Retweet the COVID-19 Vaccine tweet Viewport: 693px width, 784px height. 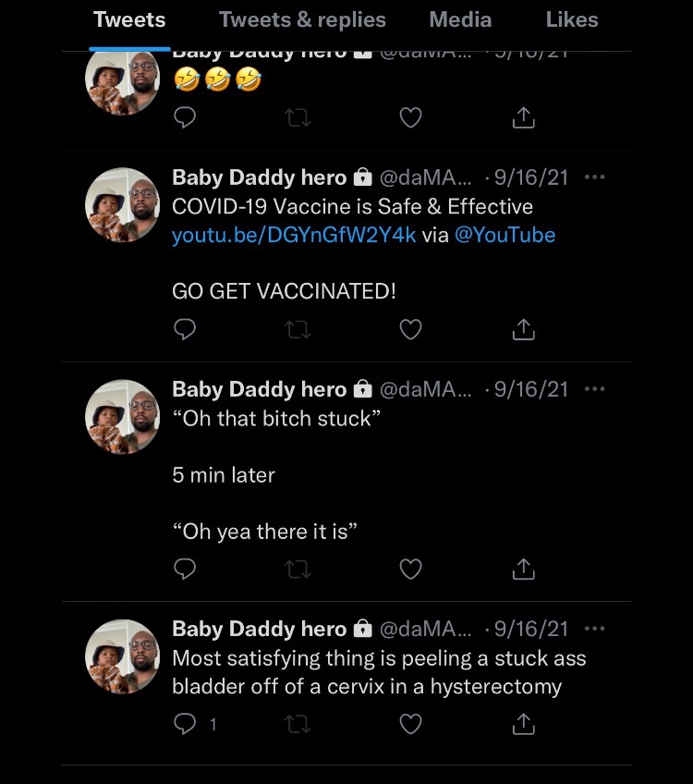coord(298,329)
